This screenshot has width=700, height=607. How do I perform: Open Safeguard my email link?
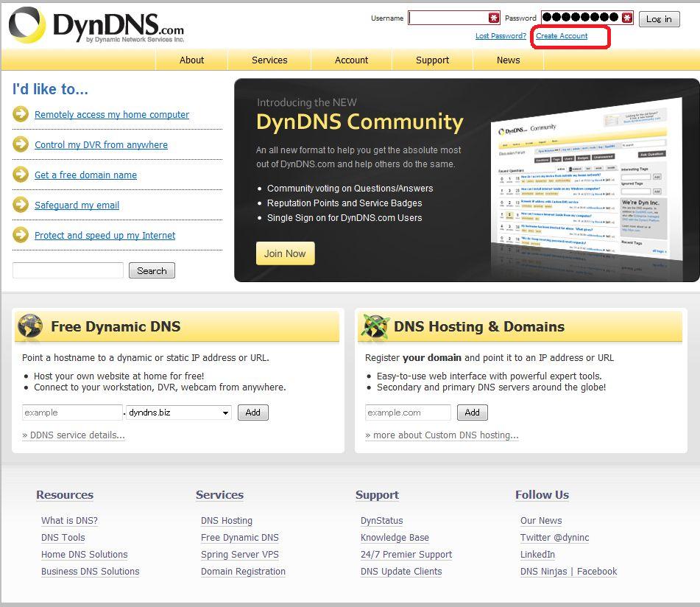(x=77, y=205)
